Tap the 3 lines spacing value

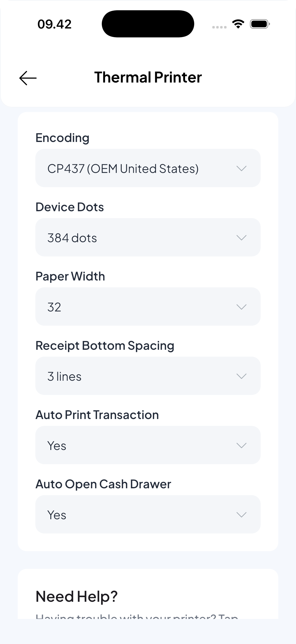point(65,376)
